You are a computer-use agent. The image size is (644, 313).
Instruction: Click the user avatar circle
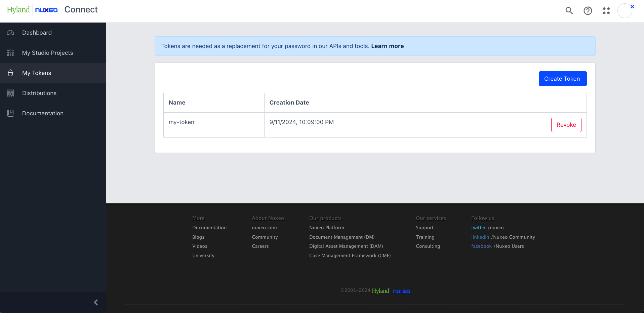point(625,11)
